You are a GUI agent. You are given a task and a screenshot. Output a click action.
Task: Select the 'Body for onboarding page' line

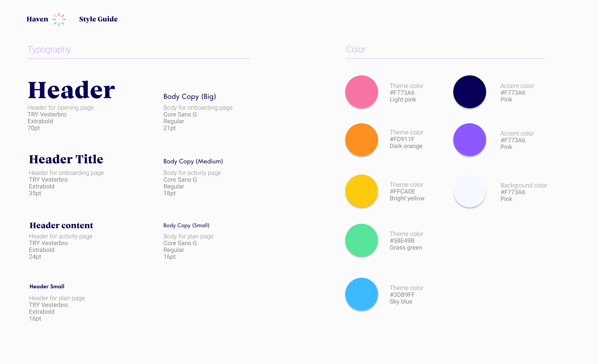(x=198, y=107)
